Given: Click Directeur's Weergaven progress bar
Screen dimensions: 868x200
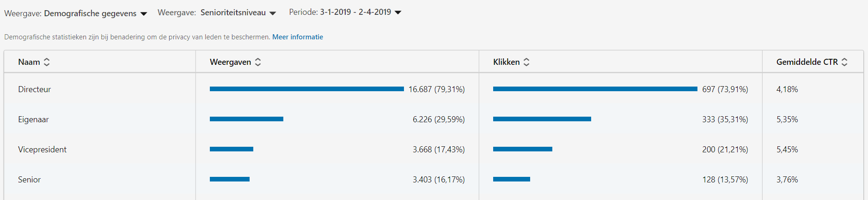Looking at the screenshot, I should click(x=306, y=89).
